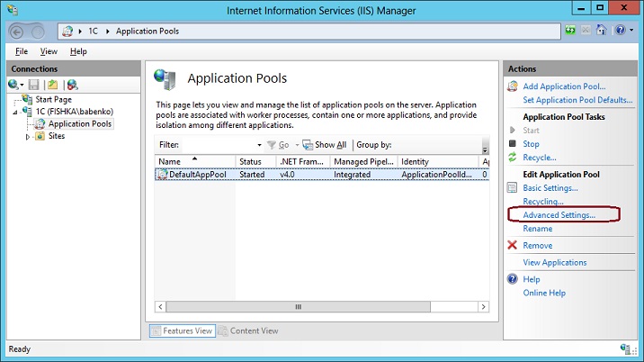The height and width of the screenshot is (362, 644).
Task: Sort by Managed Pipeline column header
Action: 363,162
